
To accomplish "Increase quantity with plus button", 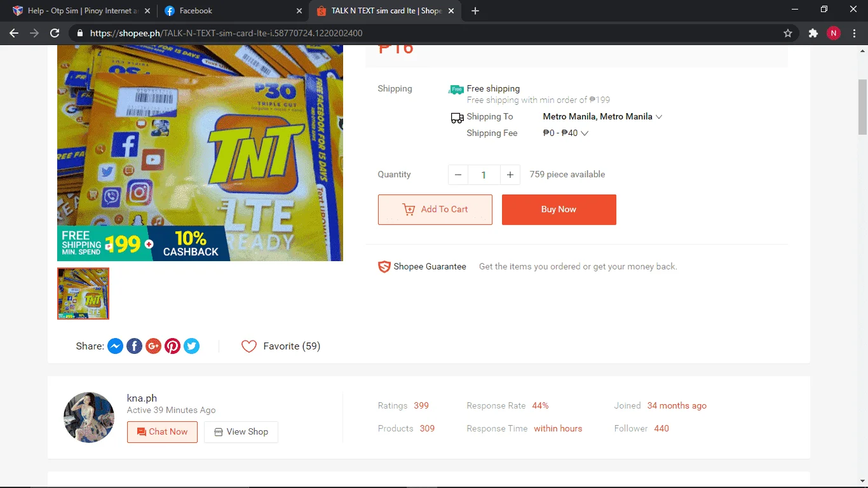I will pos(510,175).
